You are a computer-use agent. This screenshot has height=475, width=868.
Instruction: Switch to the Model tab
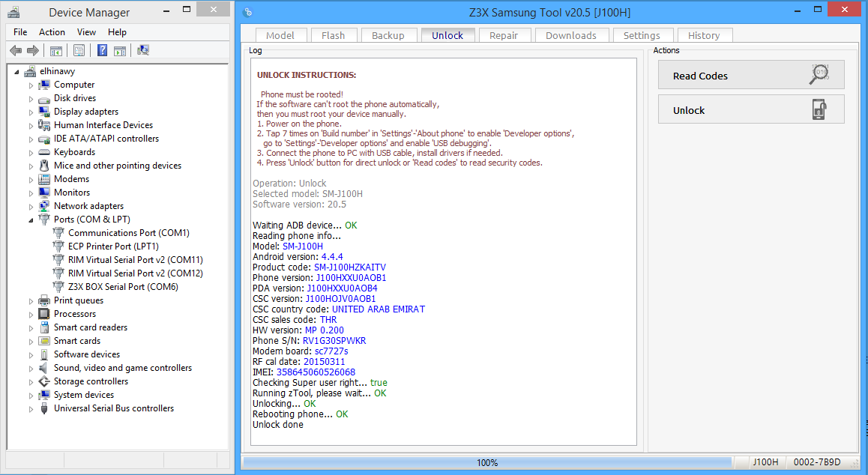point(280,35)
